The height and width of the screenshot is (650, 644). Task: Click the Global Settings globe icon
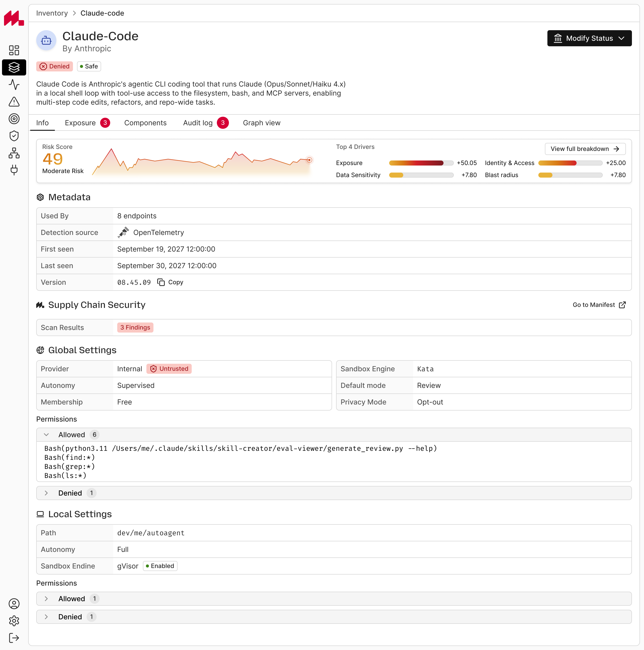point(41,350)
